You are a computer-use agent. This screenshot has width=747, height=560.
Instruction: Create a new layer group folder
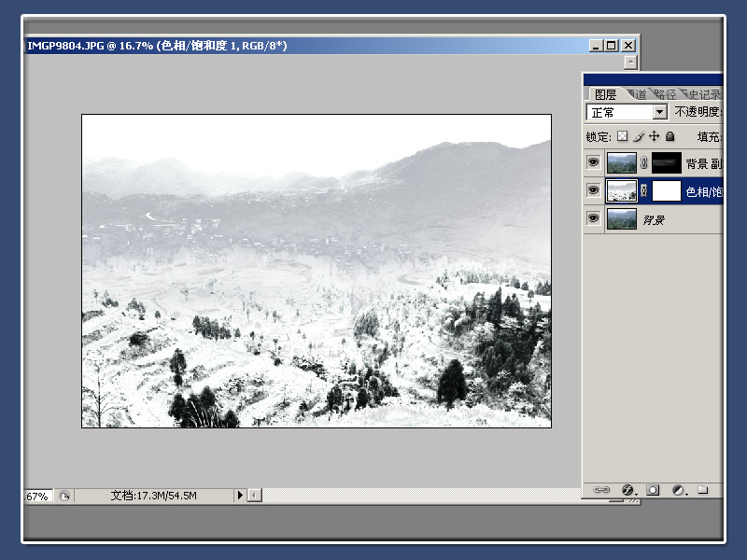[x=703, y=489]
